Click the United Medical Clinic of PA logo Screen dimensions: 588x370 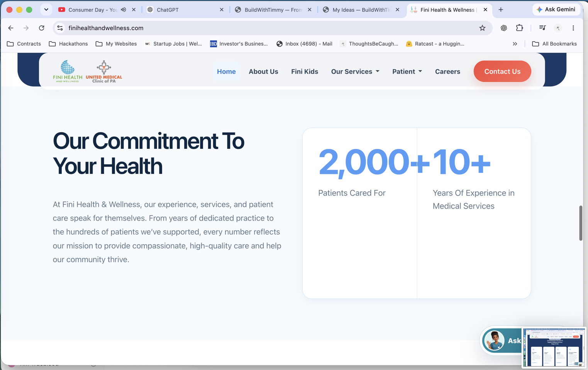[x=104, y=72]
